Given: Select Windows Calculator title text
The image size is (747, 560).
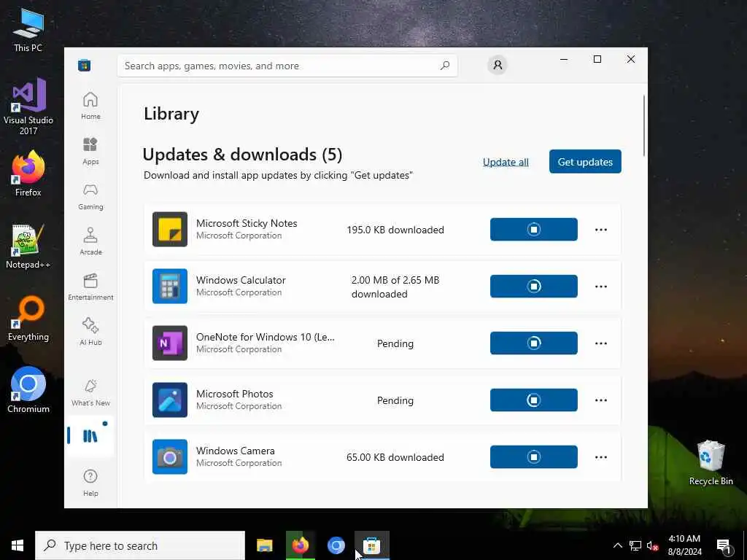Looking at the screenshot, I should (241, 280).
